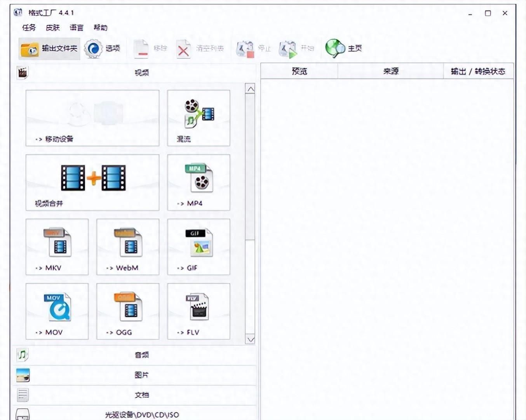The image size is (526, 420).
Task: Expand the 音频 audio category
Action: coord(134,355)
